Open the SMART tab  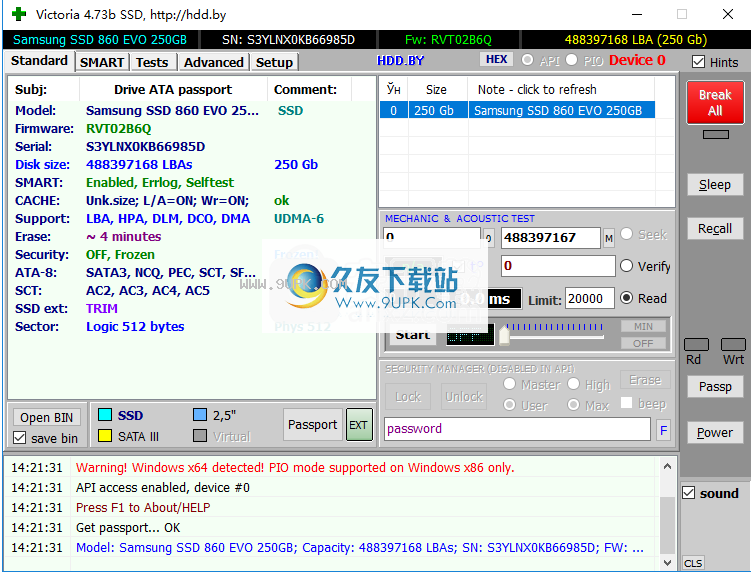(102, 62)
